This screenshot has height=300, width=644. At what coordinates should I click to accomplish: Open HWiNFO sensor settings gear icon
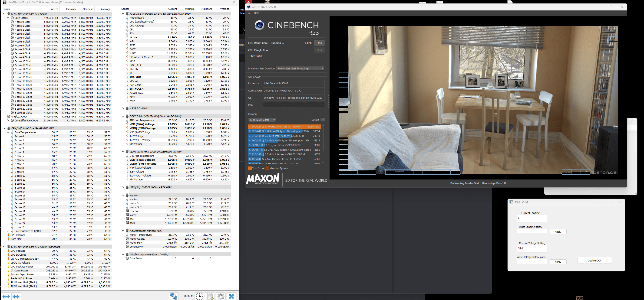click(221, 296)
